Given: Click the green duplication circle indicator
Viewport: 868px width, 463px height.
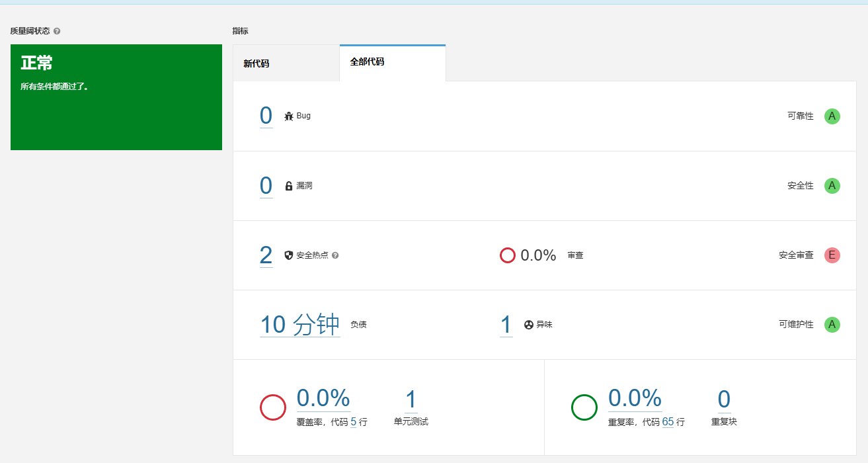Looking at the screenshot, I should [x=584, y=407].
